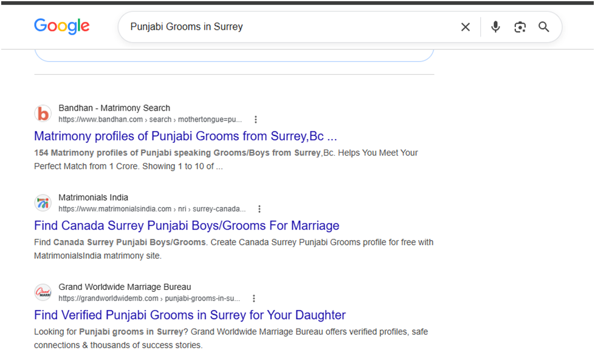Image resolution: width=595 pixels, height=364 pixels.
Task: Start voice search with microphone icon
Action: (495, 27)
